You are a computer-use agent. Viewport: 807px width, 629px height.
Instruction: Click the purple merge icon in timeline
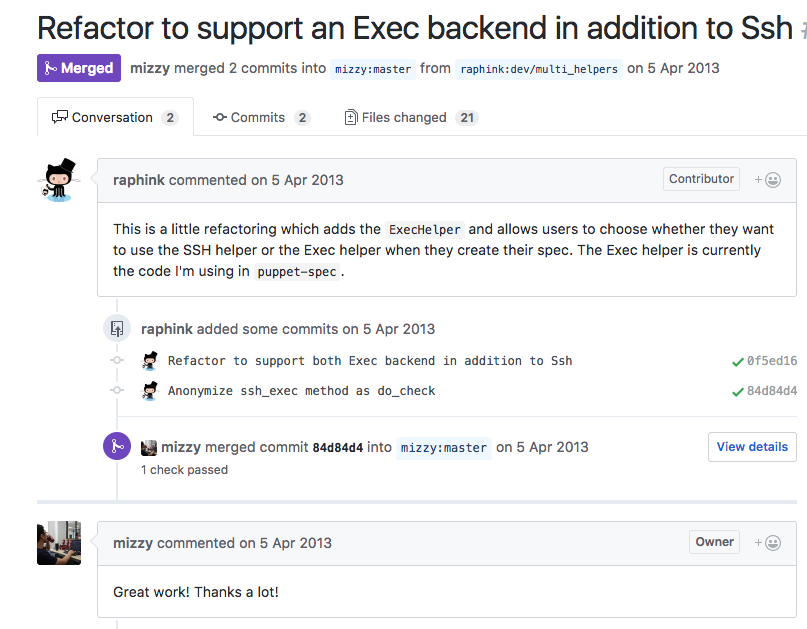[117, 446]
